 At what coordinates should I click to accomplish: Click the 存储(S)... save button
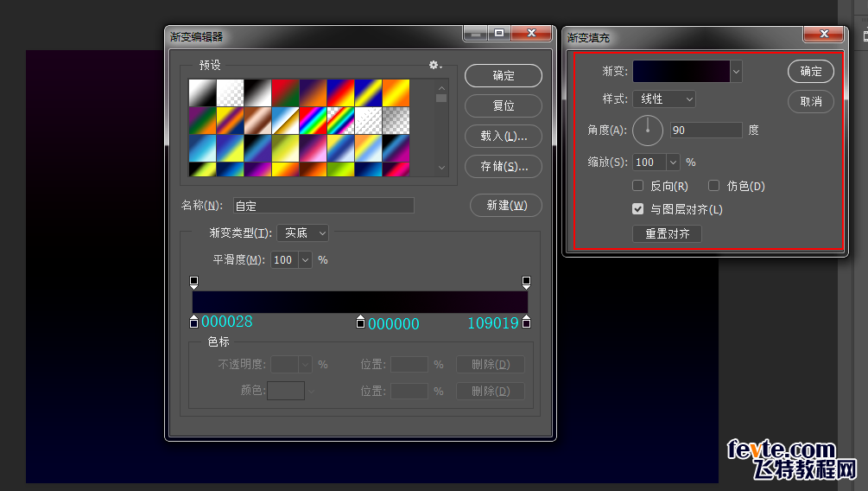(x=504, y=166)
